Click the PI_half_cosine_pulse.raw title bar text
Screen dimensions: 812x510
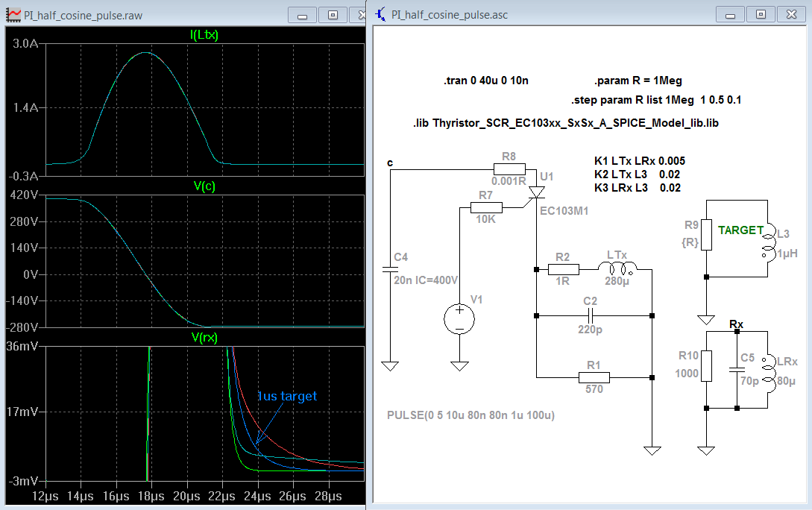83,16
